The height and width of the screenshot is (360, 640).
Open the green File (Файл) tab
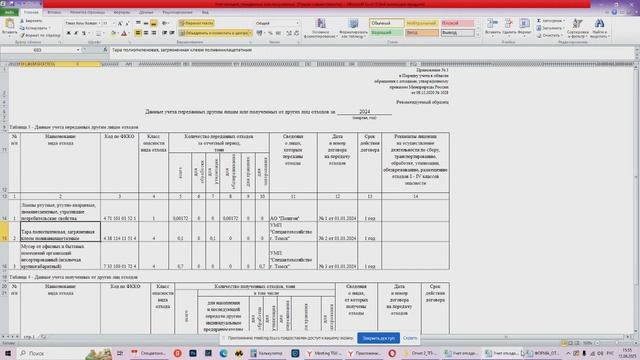[x=9, y=12]
